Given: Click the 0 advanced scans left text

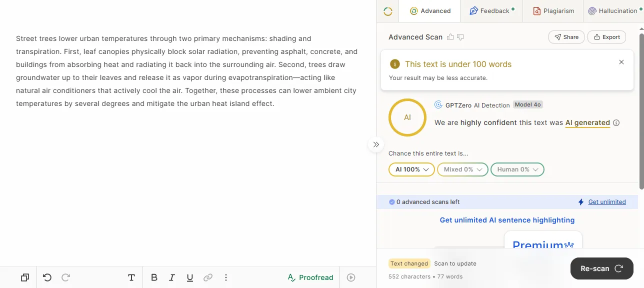Looking at the screenshot, I should tap(428, 202).
